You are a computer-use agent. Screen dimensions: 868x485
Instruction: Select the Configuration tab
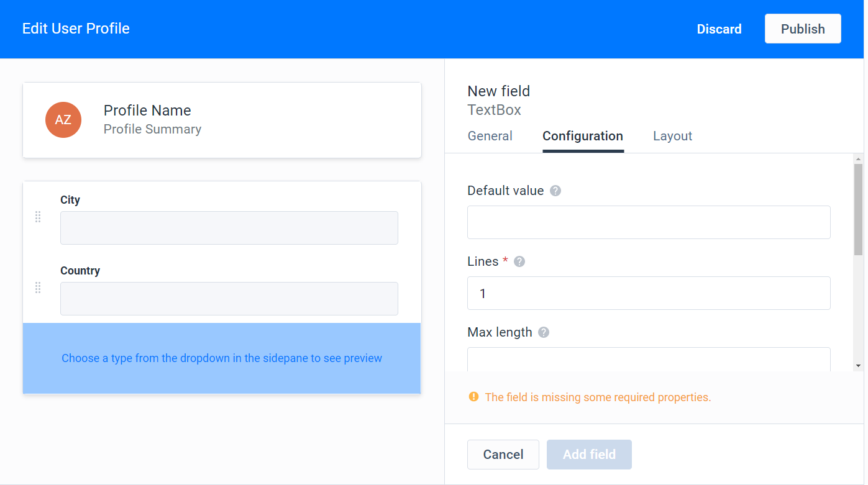(583, 135)
